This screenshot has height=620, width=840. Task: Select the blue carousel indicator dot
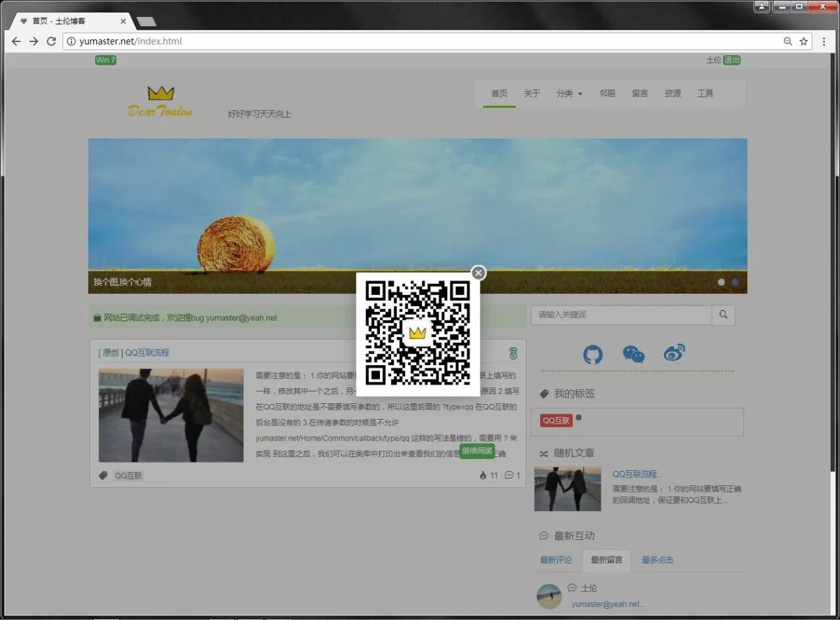tap(736, 282)
